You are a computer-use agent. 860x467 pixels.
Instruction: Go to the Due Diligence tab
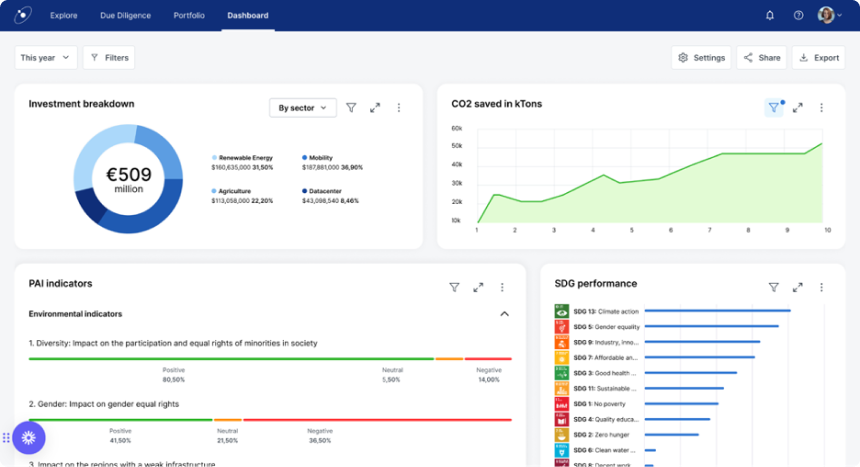pos(125,16)
